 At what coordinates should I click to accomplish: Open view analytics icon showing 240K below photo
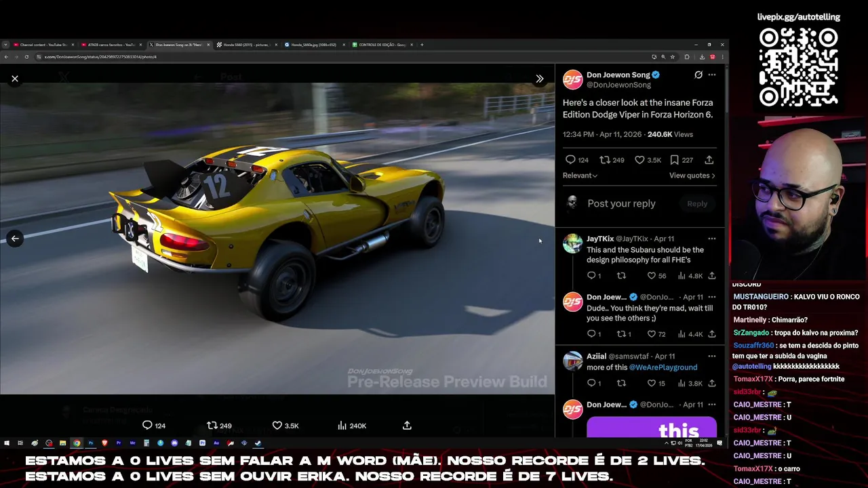(342, 425)
